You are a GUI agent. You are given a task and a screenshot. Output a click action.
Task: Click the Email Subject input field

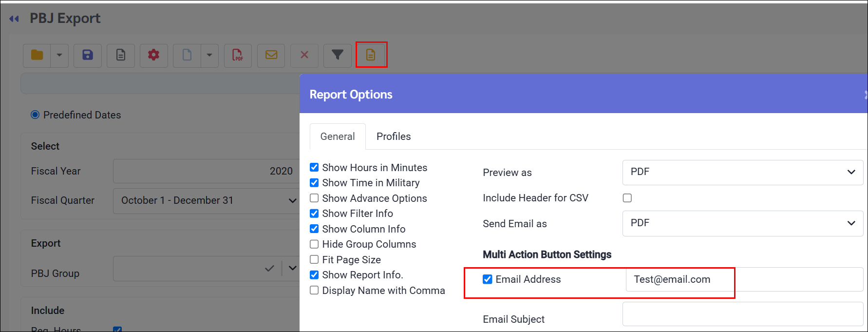pos(743,314)
